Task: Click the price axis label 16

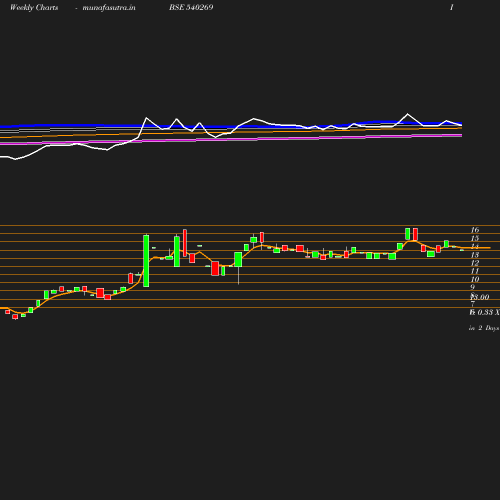Action: 475,230
